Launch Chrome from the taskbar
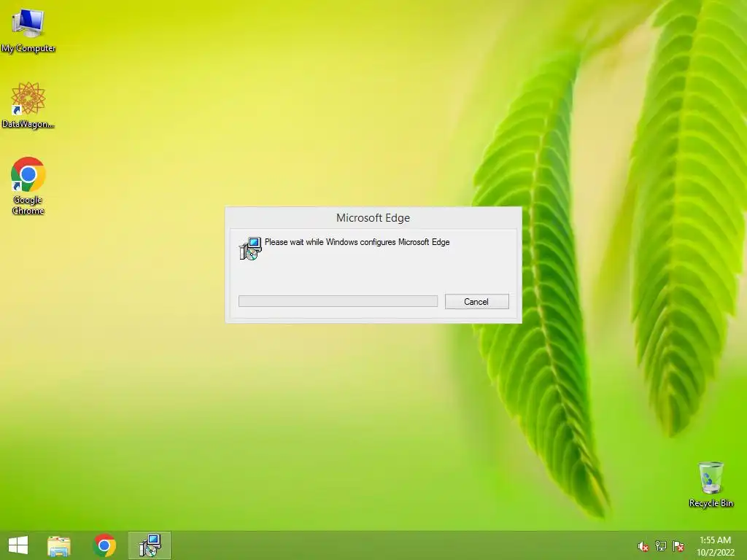This screenshot has width=747, height=560. (x=104, y=545)
